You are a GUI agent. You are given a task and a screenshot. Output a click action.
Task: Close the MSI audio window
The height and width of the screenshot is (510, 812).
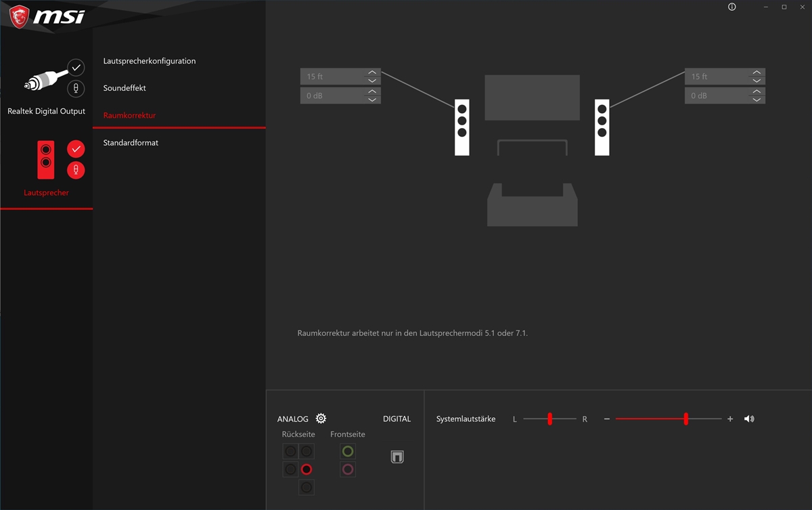click(x=802, y=7)
